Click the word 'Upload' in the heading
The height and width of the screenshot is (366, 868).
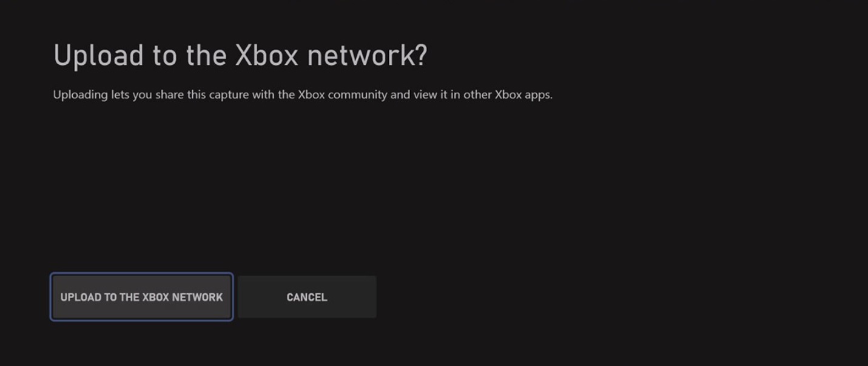click(99, 56)
